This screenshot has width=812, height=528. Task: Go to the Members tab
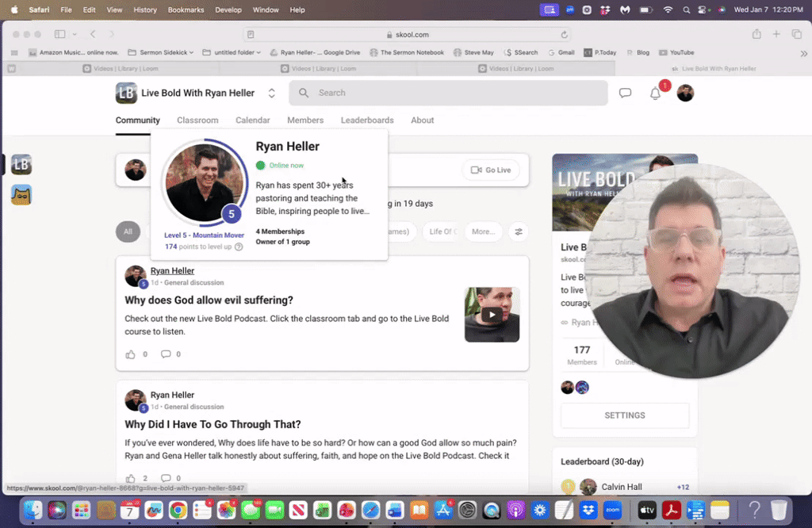click(305, 120)
